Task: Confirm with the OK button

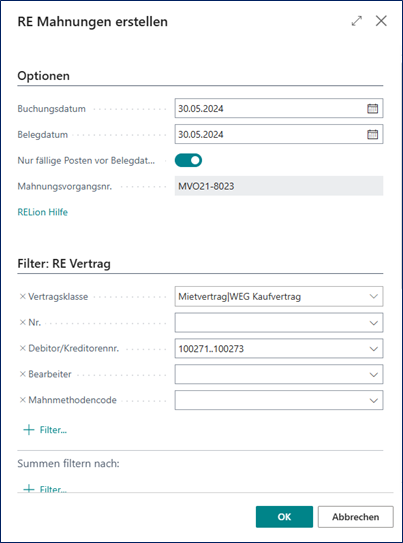Action: coord(284,517)
